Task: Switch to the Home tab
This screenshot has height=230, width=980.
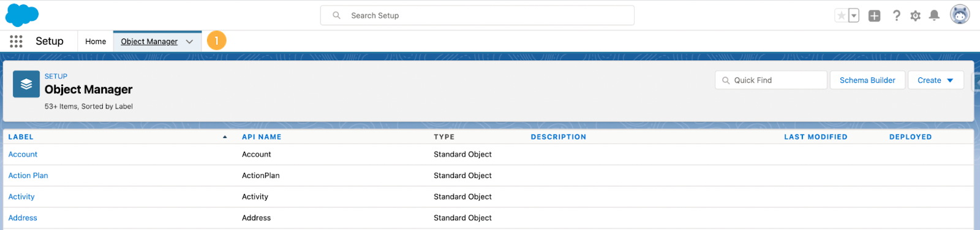Action: pos(96,42)
